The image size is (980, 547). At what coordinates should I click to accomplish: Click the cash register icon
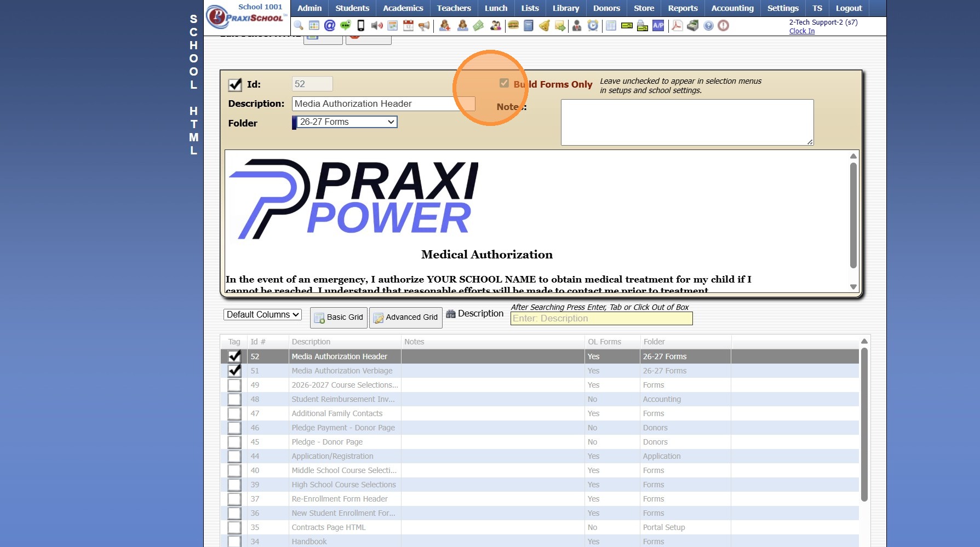693,26
